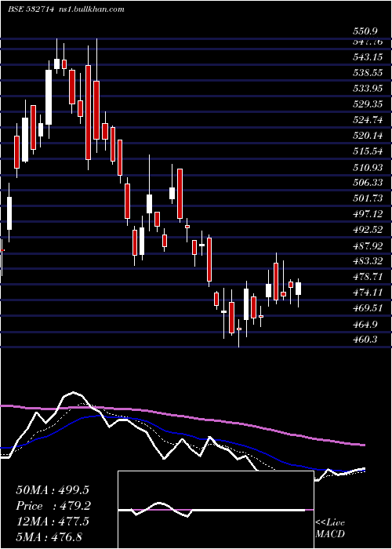Click the 483.32 price axis label

(368, 261)
